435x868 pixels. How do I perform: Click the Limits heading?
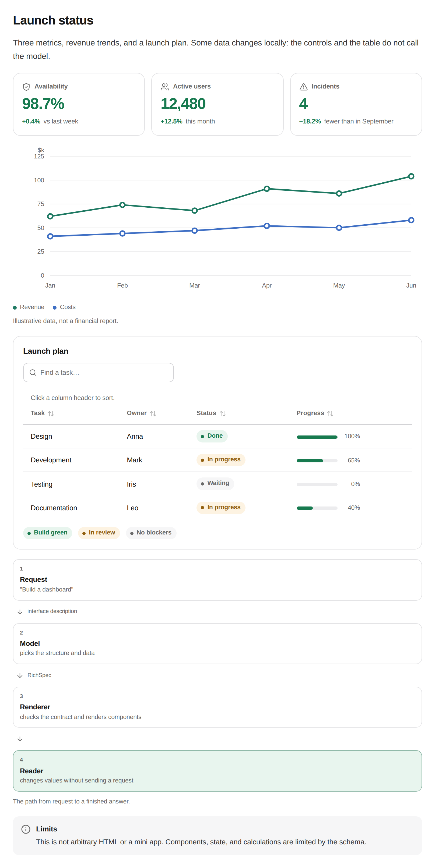coord(47,829)
